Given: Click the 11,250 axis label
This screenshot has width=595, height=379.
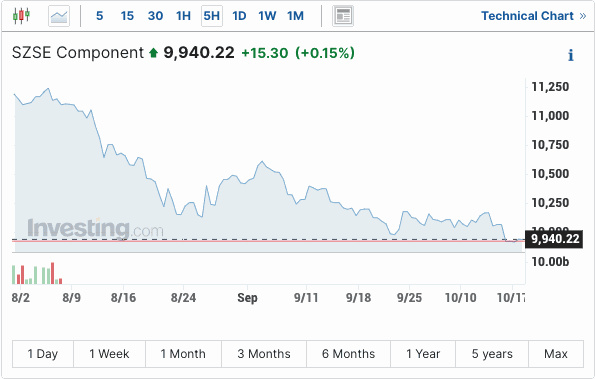Looking at the screenshot, I should tap(550, 87).
